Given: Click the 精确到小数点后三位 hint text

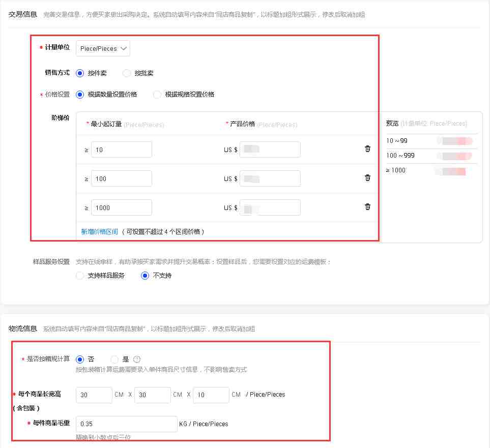Looking at the screenshot, I should [103, 437].
